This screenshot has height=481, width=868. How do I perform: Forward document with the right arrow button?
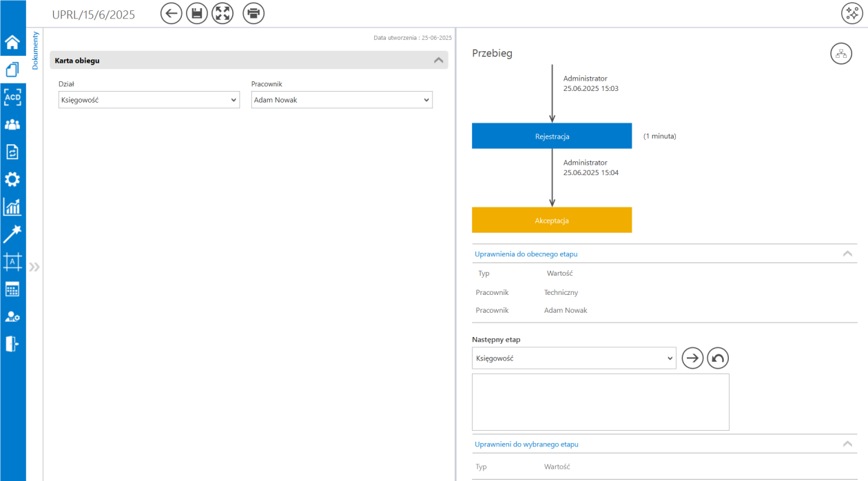point(692,358)
